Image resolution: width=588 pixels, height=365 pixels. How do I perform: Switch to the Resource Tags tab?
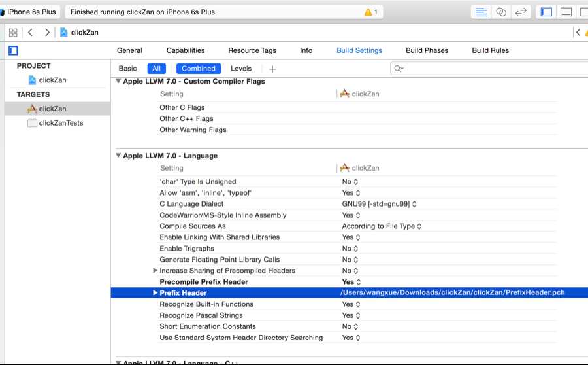(252, 50)
